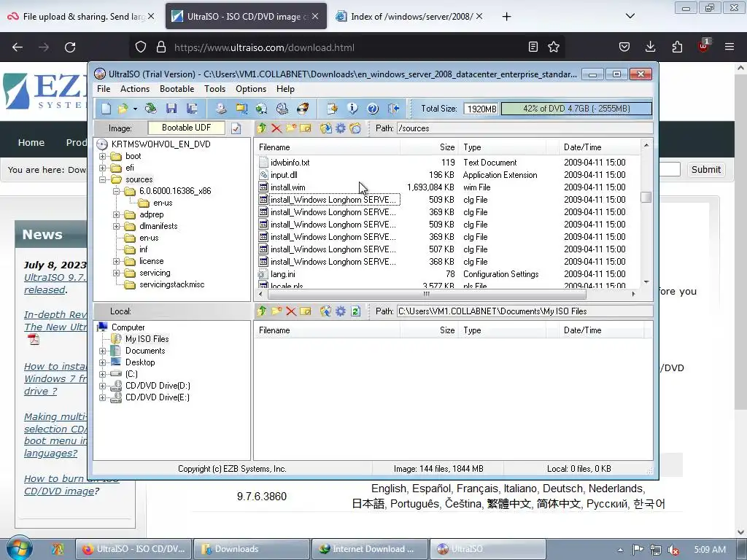The image size is (747, 560).
Task: Click the Open image file toolbar icon
Action: (123, 109)
